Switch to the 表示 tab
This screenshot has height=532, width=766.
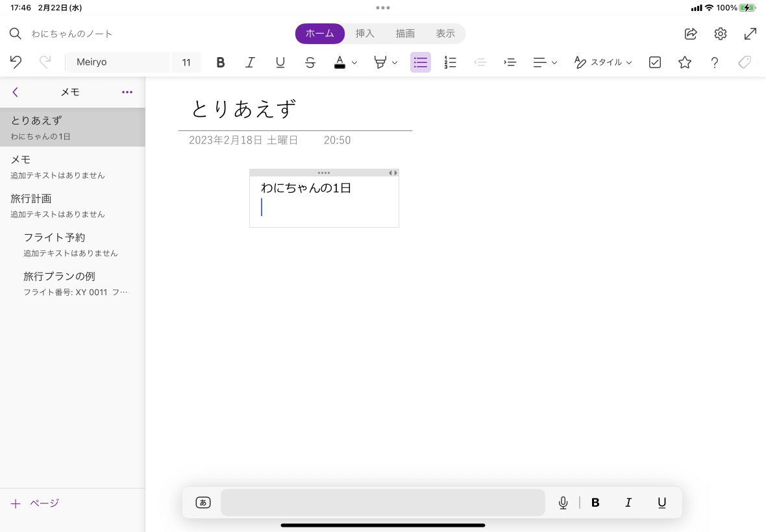[445, 34]
